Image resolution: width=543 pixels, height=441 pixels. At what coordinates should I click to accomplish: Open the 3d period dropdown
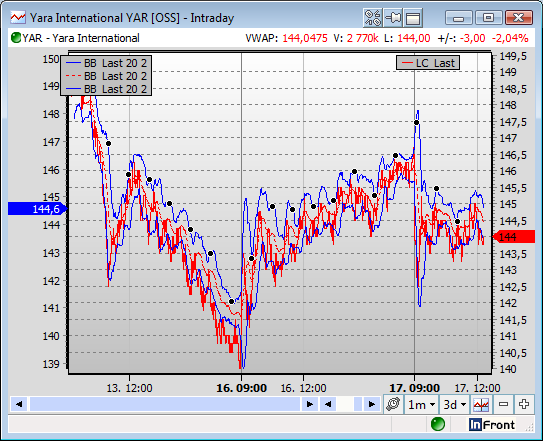click(x=455, y=404)
